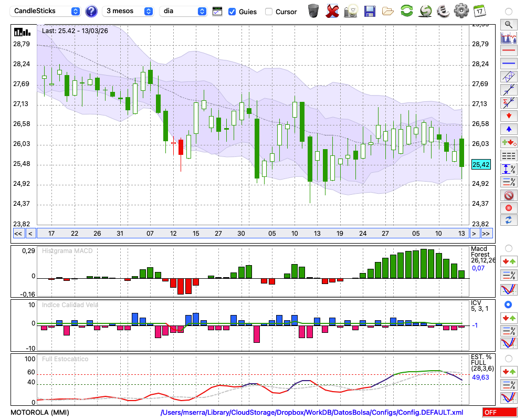Select the sigma regression line tool
The image size is (525, 420).
tap(509, 102)
